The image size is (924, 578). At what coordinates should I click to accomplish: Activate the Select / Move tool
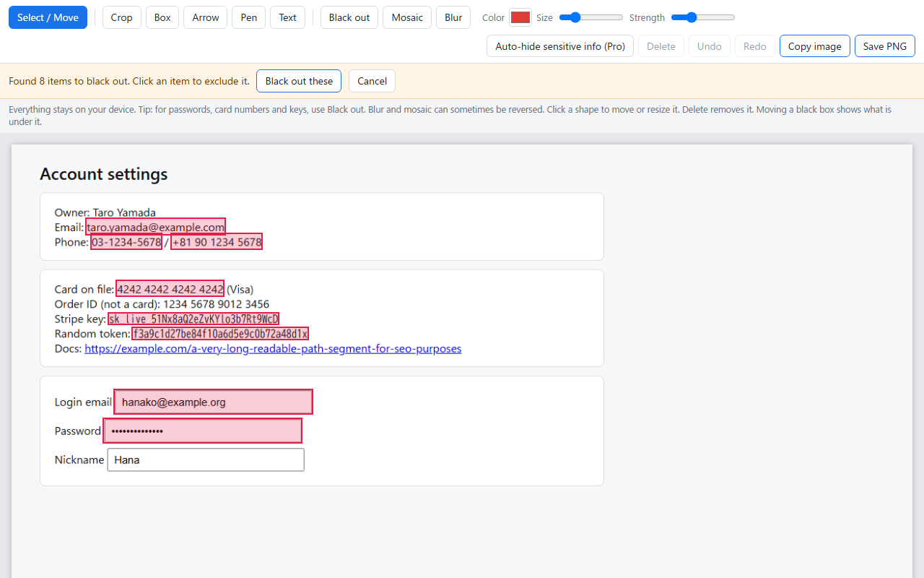[x=48, y=17]
